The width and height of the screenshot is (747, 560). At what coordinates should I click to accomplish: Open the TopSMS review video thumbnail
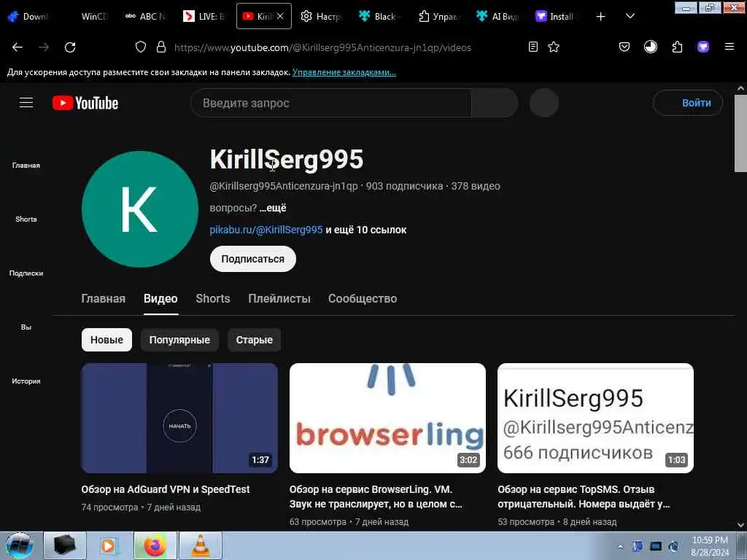click(x=595, y=418)
